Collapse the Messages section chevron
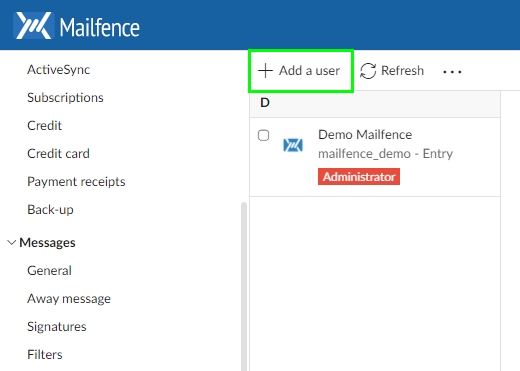The image size is (520, 371). (12, 242)
